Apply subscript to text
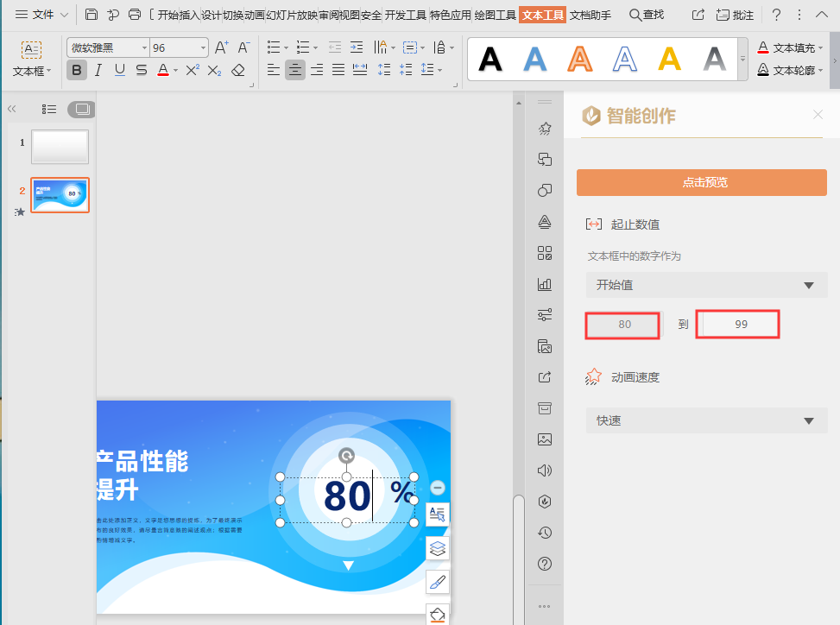840x625 pixels. point(214,70)
